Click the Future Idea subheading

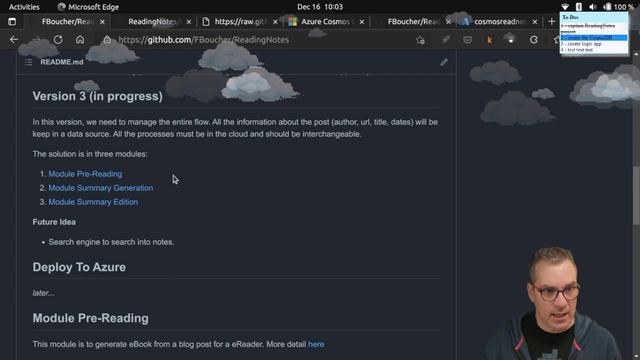[54, 222]
